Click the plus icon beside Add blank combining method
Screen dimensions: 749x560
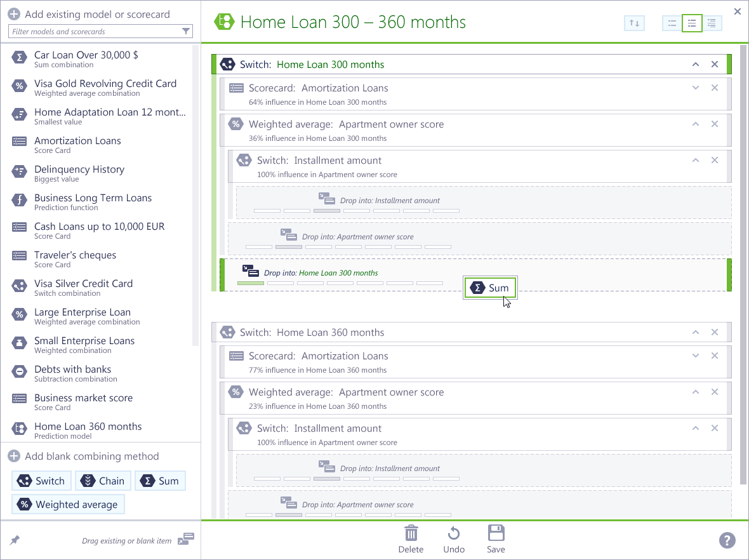point(14,457)
